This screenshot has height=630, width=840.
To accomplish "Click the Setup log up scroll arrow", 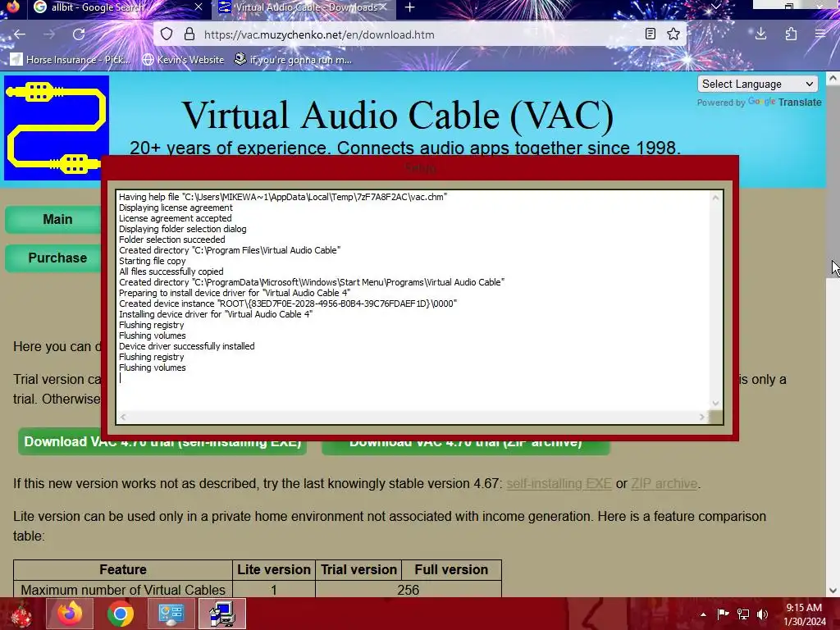I will (715, 198).
